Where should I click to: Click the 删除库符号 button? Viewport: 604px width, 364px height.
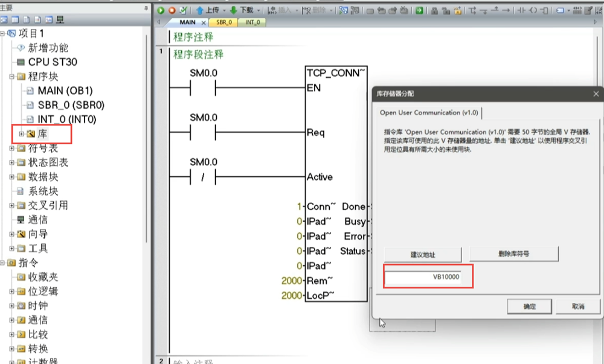(513, 254)
